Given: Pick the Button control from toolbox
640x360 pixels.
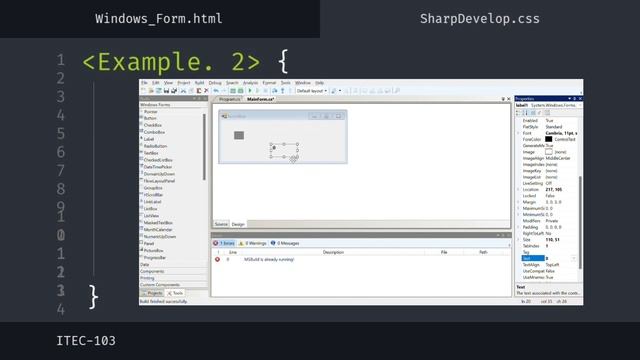Looking at the screenshot, I should (x=150, y=118).
